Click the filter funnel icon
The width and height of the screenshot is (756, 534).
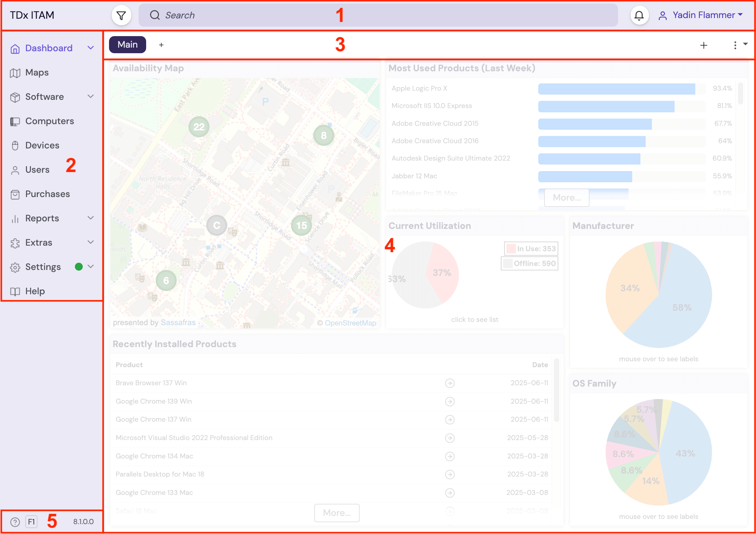point(121,15)
